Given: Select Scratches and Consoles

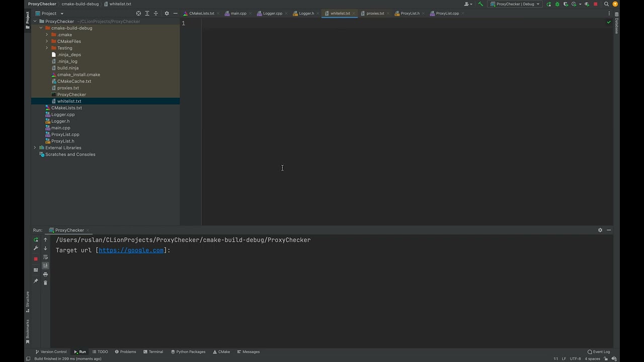Looking at the screenshot, I should pyautogui.click(x=70, y=154).
